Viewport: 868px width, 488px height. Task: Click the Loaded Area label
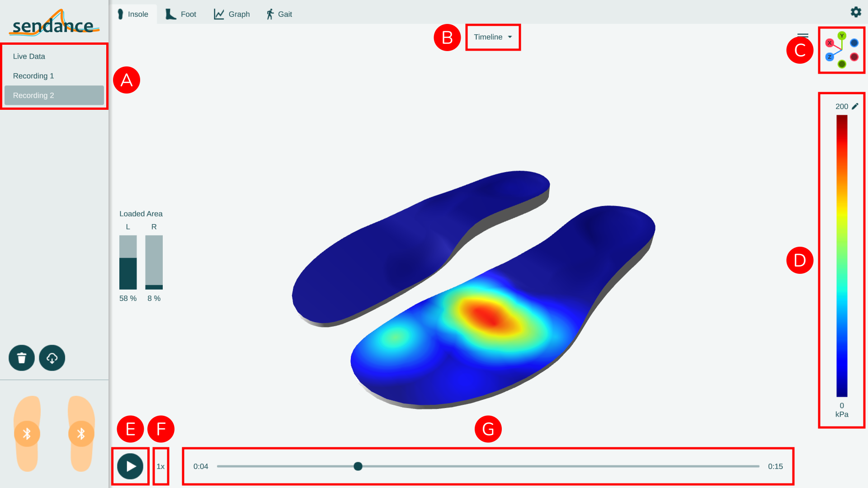coord(141,214)
